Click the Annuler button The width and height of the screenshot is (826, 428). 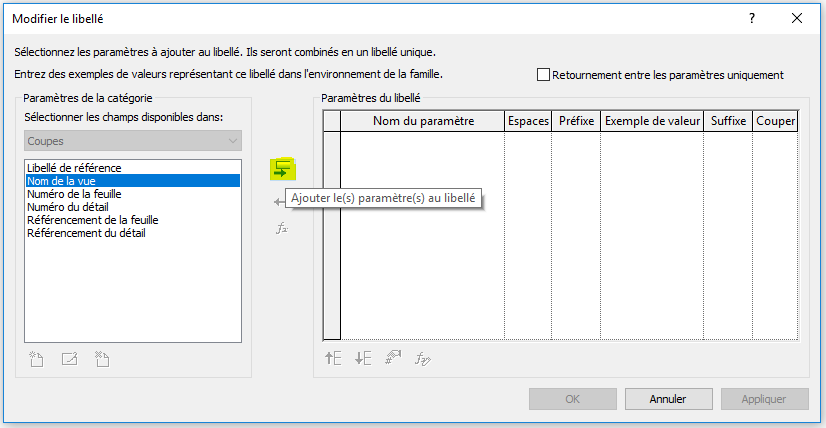pos(668,399)
